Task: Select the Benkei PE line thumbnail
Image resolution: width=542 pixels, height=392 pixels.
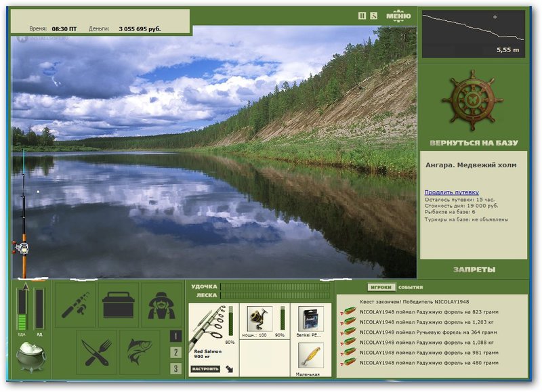Action: (x=311, y=318)
